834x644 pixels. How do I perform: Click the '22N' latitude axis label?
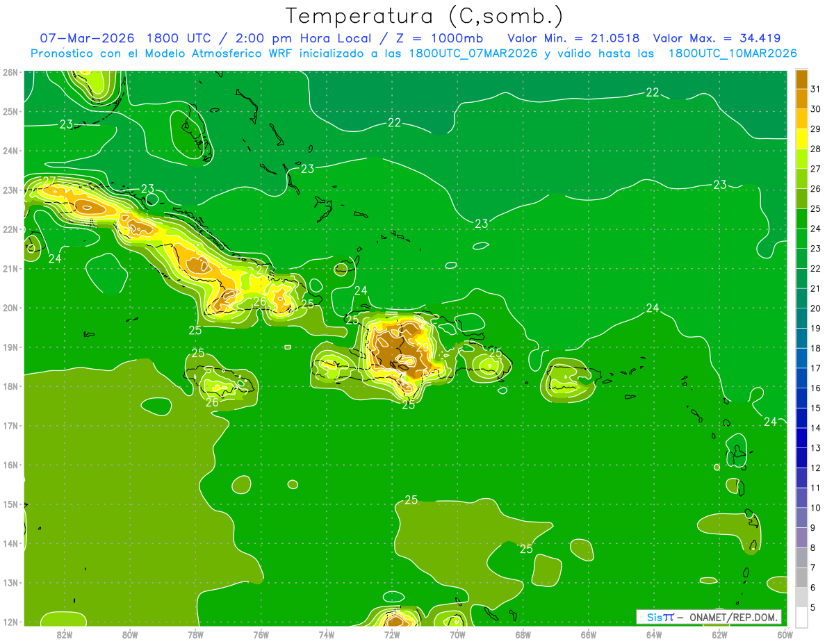pyautogui.click(x=11, y=229)
